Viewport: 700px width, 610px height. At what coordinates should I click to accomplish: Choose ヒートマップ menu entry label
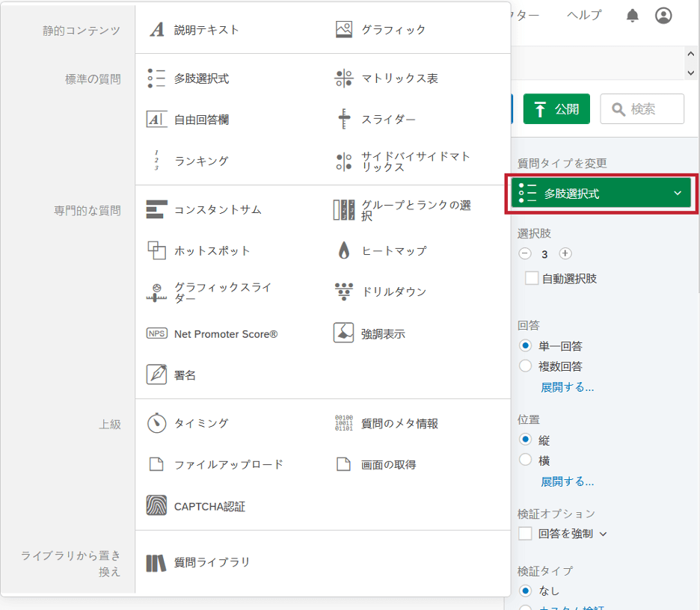coord(393,250)
